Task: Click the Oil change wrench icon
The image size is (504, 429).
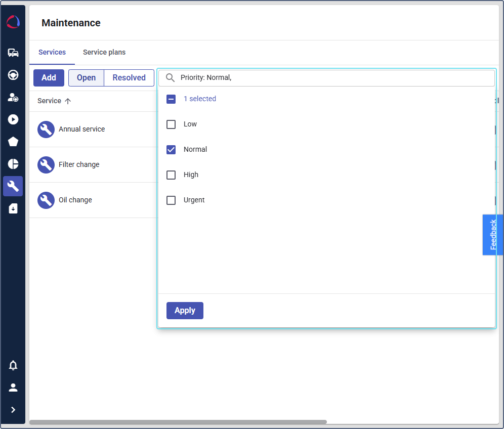Action: point(46,200)
